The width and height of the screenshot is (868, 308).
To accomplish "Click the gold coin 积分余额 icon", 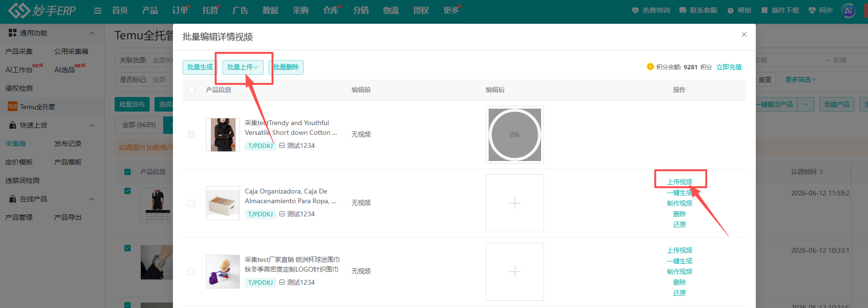I will point(650,67).
